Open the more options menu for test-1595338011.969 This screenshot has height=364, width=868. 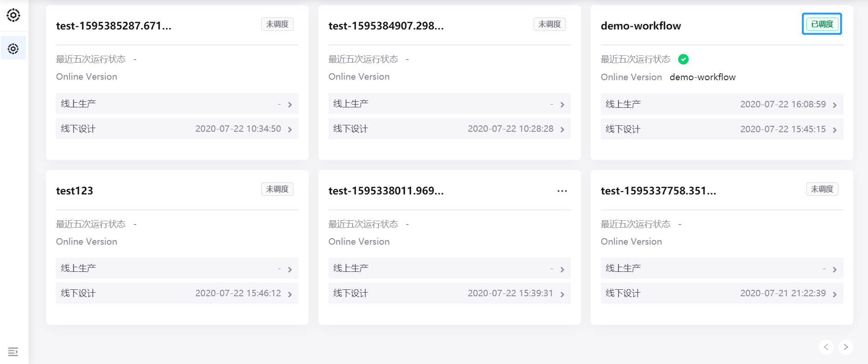point(562,191)
